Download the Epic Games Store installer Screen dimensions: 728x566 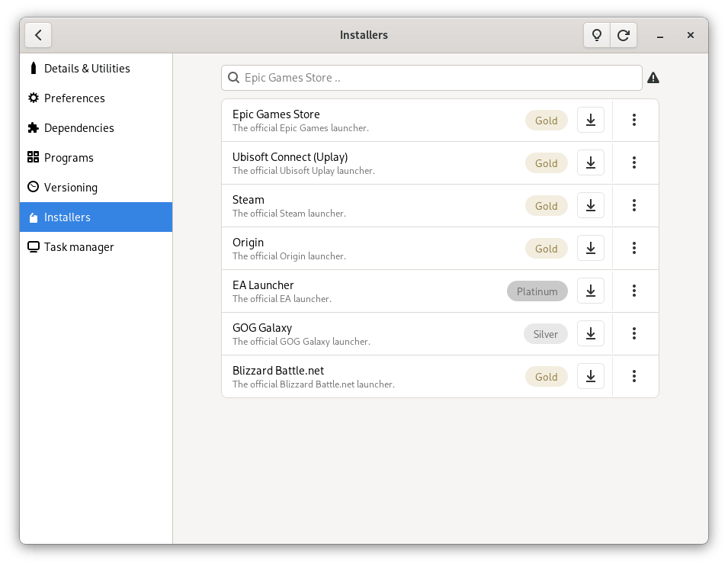[591, 120]
